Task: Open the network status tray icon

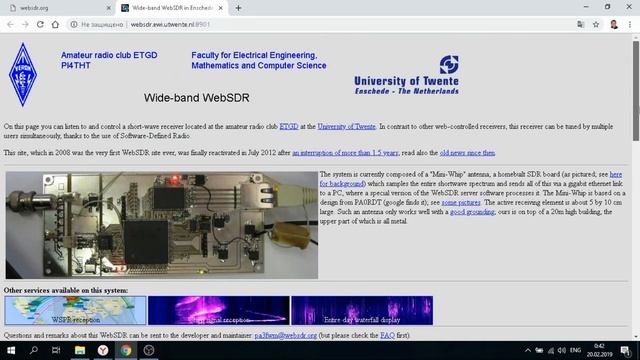Action: 551,350
